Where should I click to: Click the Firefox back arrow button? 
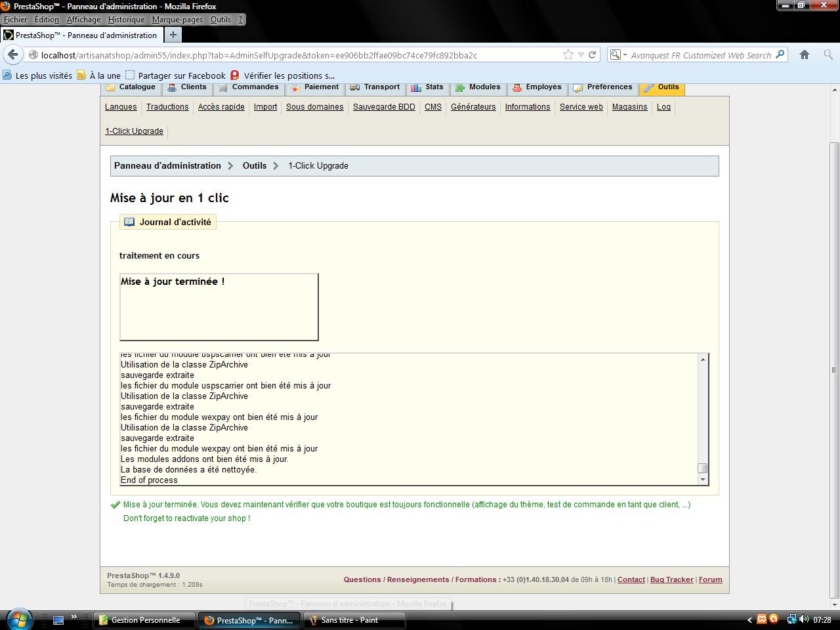point(13,54)
